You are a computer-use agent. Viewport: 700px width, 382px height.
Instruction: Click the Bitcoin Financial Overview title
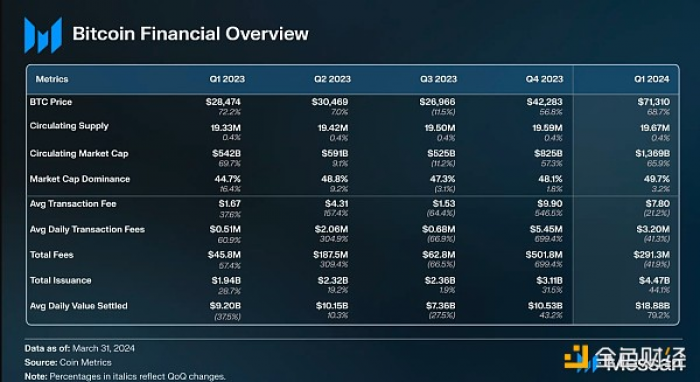coord(190,34)
